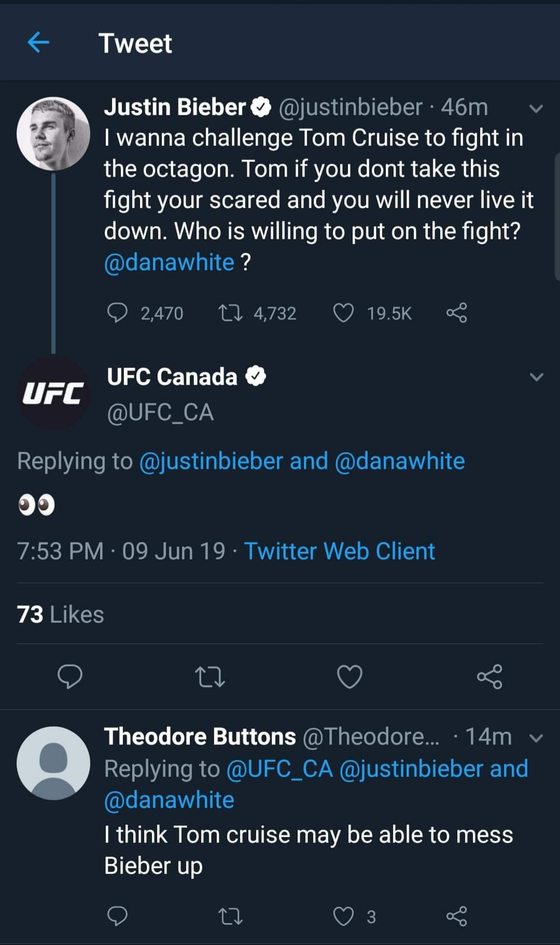Open the UFC logo profile avatar
The height and width of the screenshot is (945, 560).
[53, 393]
